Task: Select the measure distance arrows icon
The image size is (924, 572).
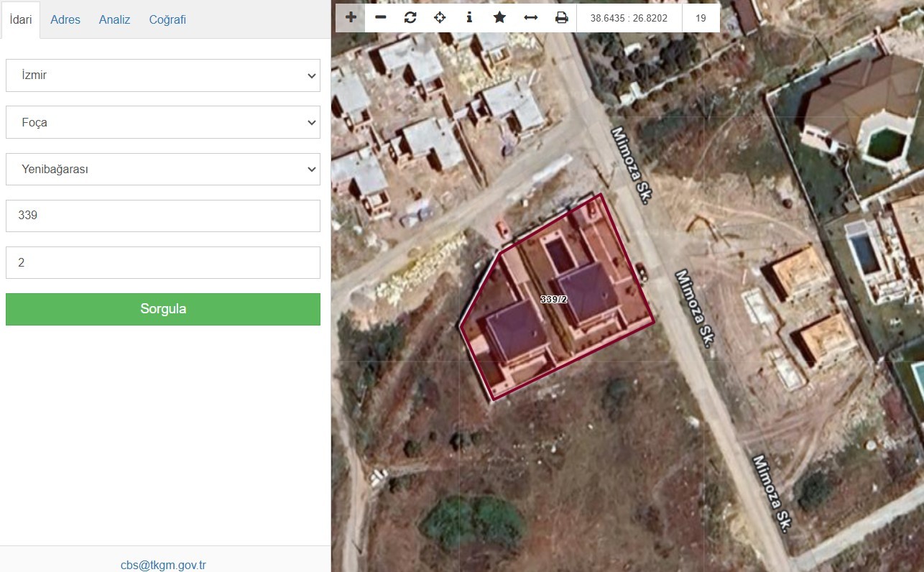Action: [530, 17]
